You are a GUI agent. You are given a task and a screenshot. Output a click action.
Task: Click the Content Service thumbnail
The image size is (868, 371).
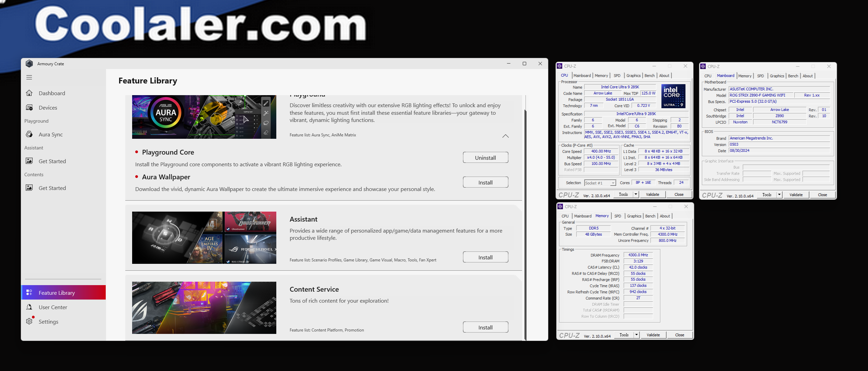pyautogui.click(x=204, y=308)
